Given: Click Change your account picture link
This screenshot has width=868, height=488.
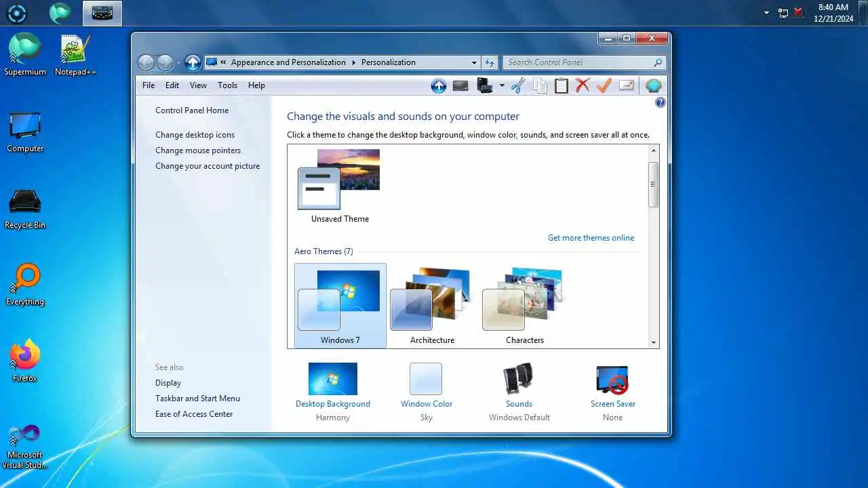Looking at the screenshot, I should point(208,166).
